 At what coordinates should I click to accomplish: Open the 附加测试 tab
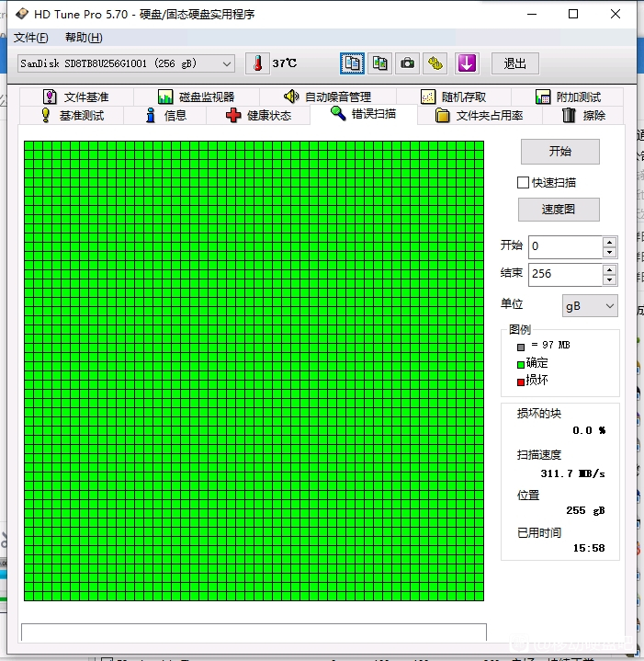(568, 97)
